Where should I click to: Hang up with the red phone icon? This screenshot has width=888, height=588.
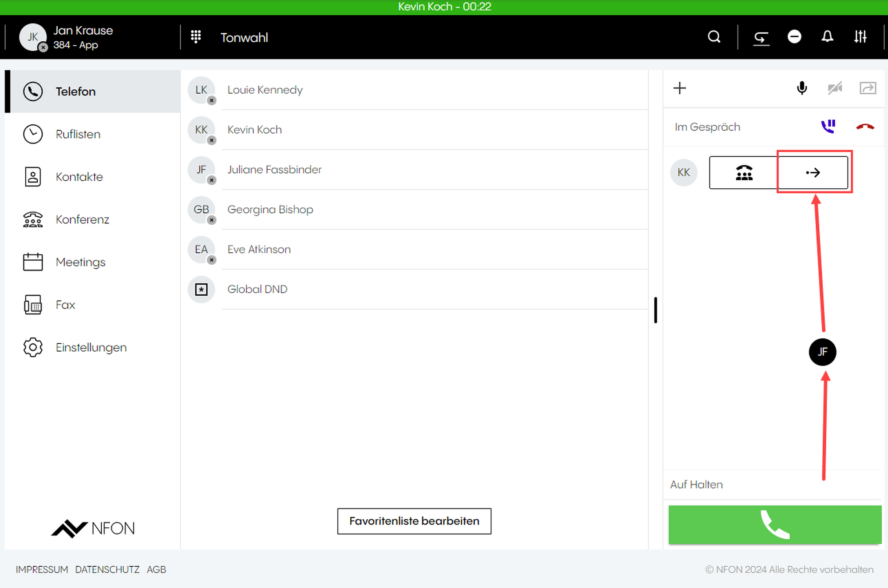coord(865,127)
